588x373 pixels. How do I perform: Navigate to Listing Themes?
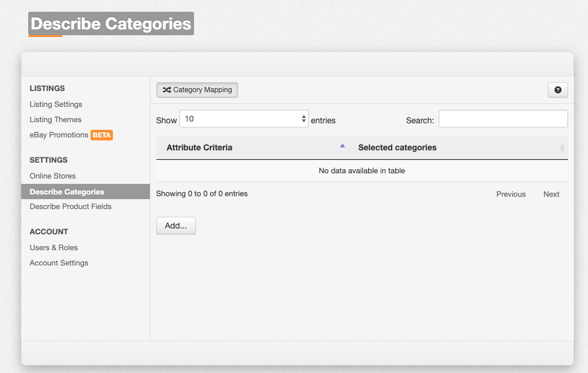pyautogui.click(x=55, y=120)
